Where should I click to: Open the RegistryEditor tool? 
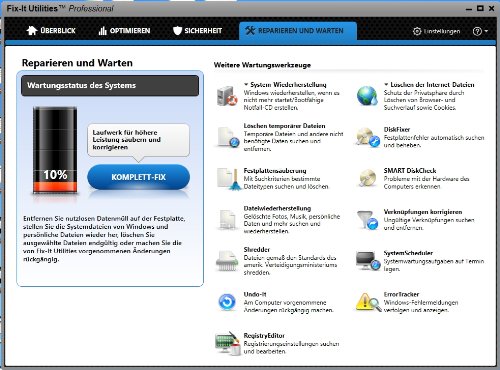click(x=264, y=336)
